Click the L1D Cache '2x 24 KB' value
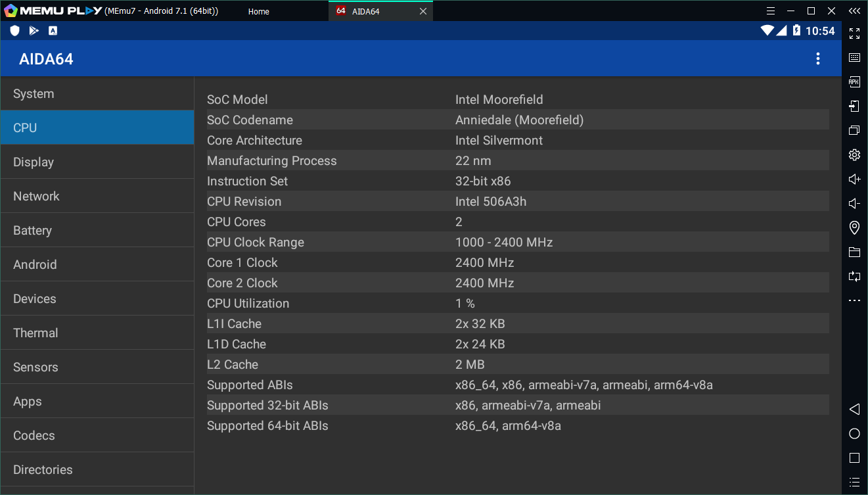Viewport: 868px width, 495px height. (480, 344)
